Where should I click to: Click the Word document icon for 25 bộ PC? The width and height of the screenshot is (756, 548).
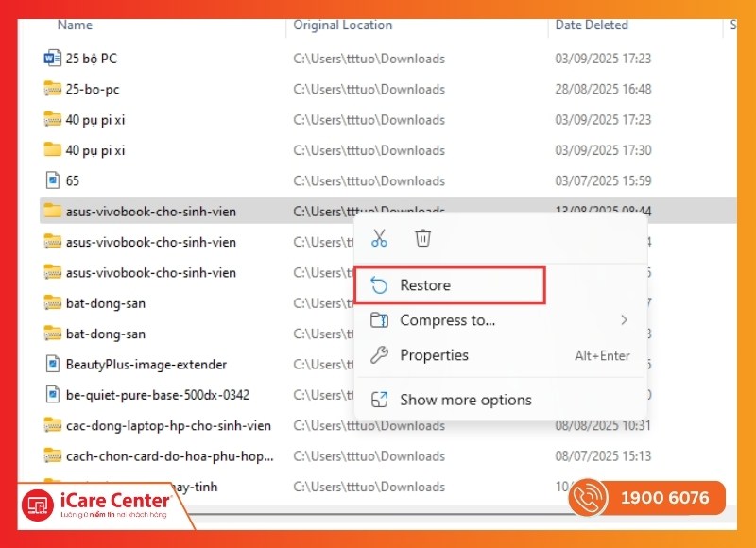(52, 59)
